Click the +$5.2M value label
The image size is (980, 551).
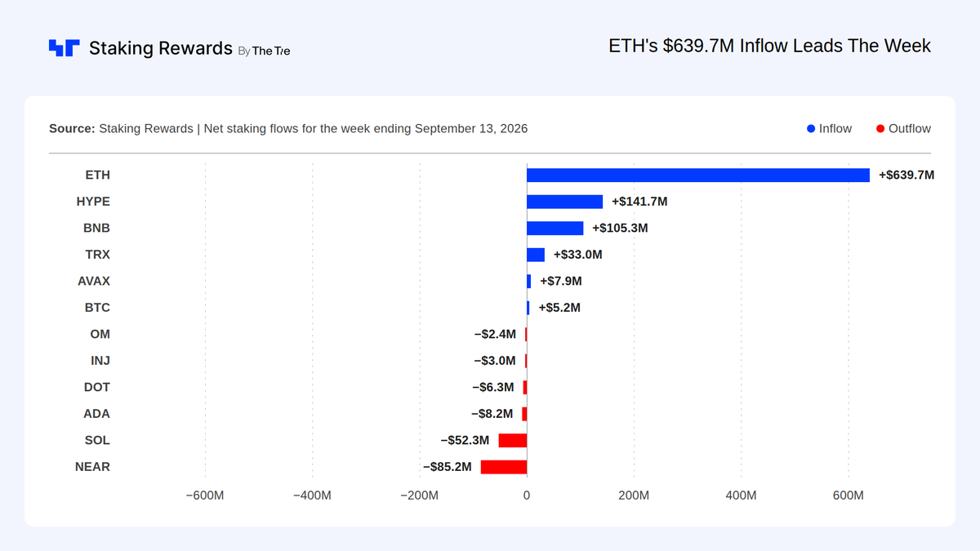coord(559,308)
